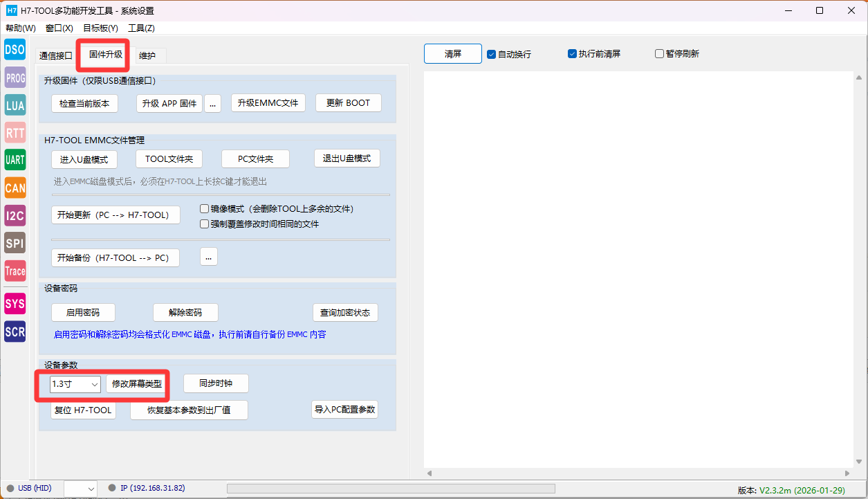Select the PROG programmer sidebar icon

tap(15, 78)
